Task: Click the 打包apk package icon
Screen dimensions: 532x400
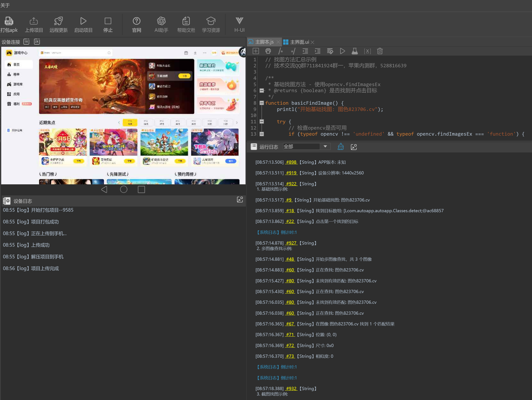Action: click(x=9, y=21)
